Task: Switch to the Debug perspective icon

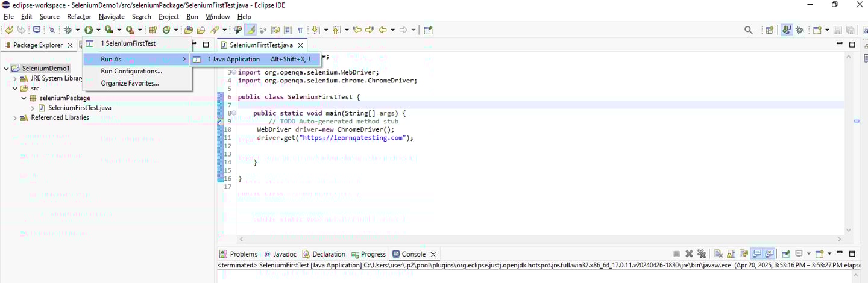Action: pyautogui.click(x=800, y=30)
